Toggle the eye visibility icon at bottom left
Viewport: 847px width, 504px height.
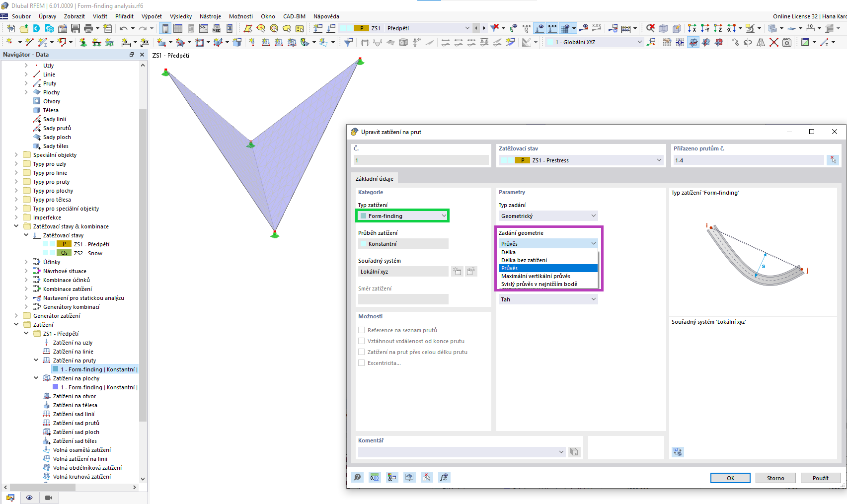click(x=29, y=497)
